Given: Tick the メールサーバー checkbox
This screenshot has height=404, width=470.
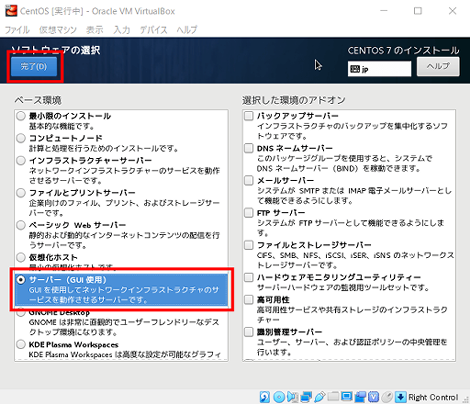Looking at the screenshot, I should tap(249, 180).
